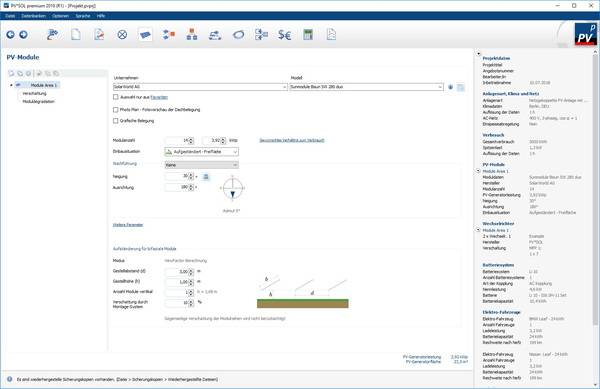Click the table icon right of Modell field
Viewport: 600px width, 389px height.
(x=461, y=87)
